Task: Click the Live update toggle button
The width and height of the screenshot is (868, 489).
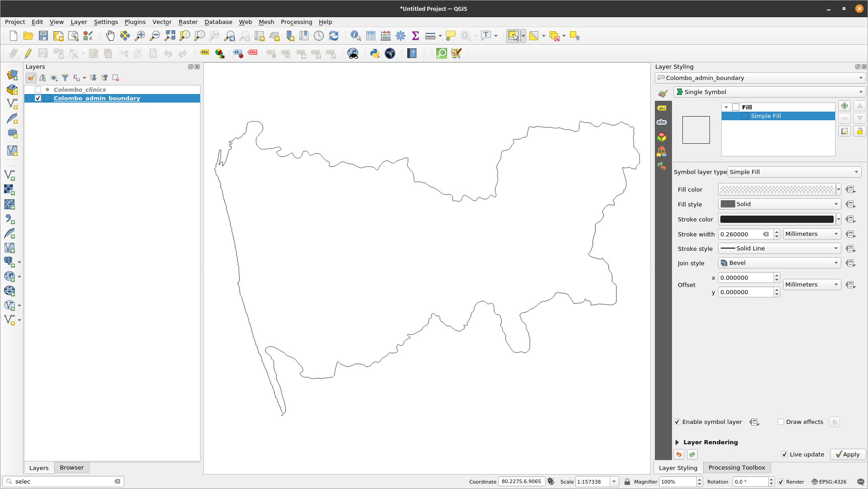Action: click(784, 454)
